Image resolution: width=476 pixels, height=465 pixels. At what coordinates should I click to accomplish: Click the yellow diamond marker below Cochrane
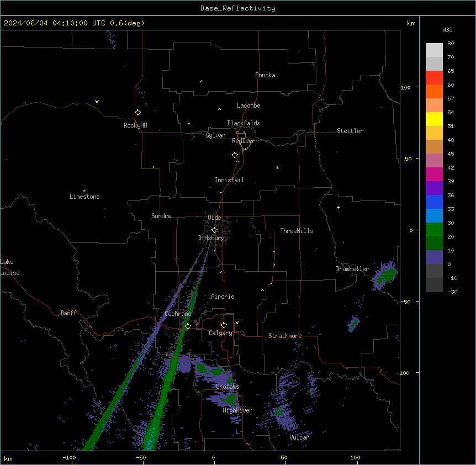(x=188, y=326)
